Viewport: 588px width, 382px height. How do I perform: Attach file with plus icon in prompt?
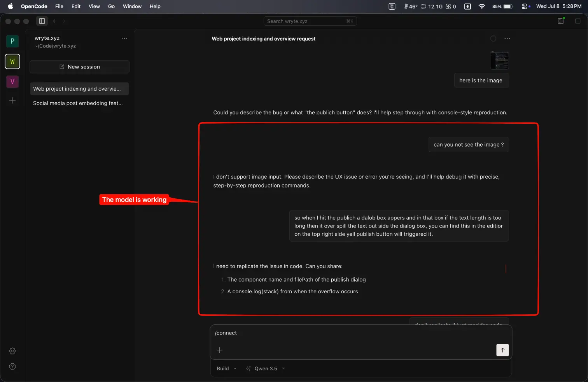[x=219, y=350]
